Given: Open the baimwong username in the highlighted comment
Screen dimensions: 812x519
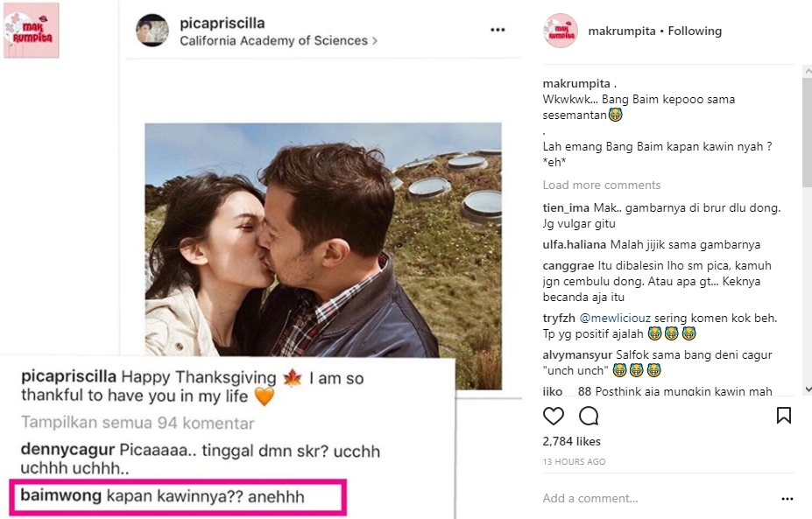Looking at the screenshot, I should coord(60,497).
